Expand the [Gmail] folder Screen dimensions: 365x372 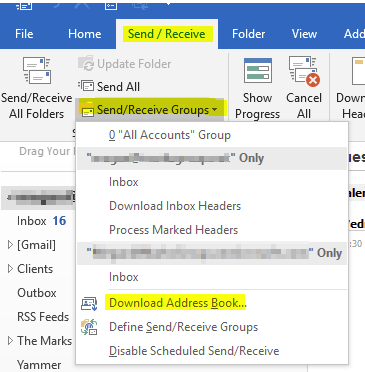(10, 245)
